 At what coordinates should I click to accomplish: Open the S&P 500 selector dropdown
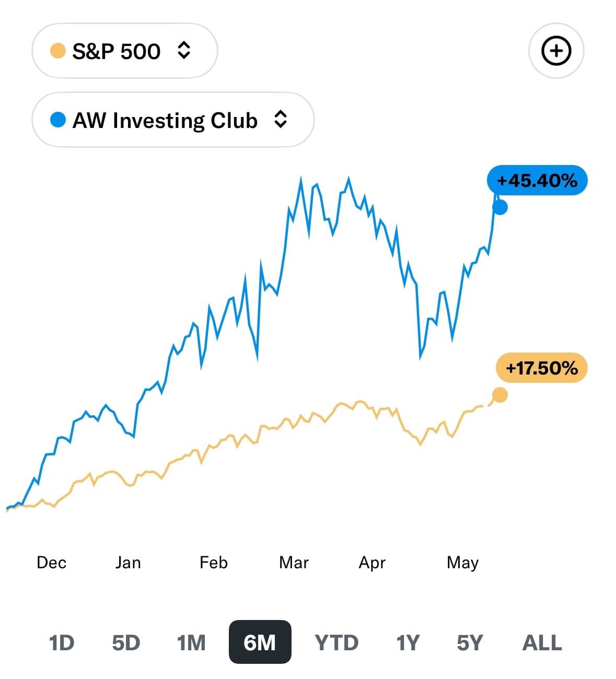(124, 51)
